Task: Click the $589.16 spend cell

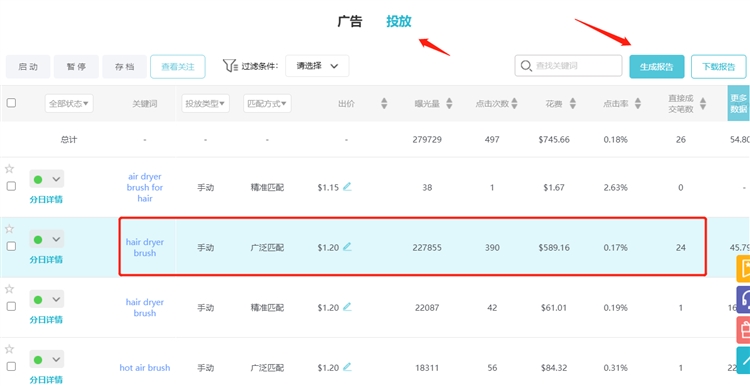Action: [x=554, y=248]
